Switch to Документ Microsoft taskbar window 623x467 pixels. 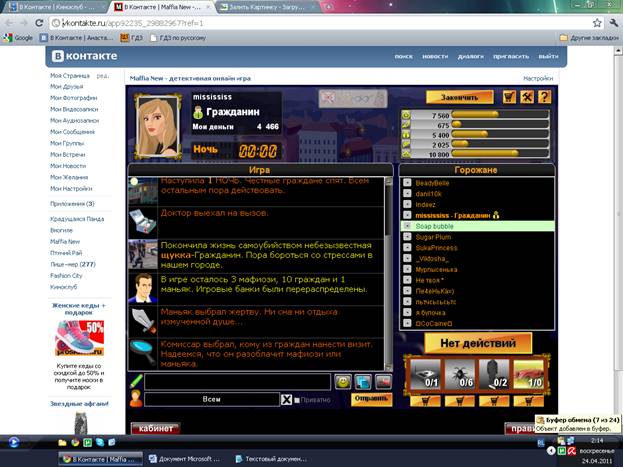point(184,459)
